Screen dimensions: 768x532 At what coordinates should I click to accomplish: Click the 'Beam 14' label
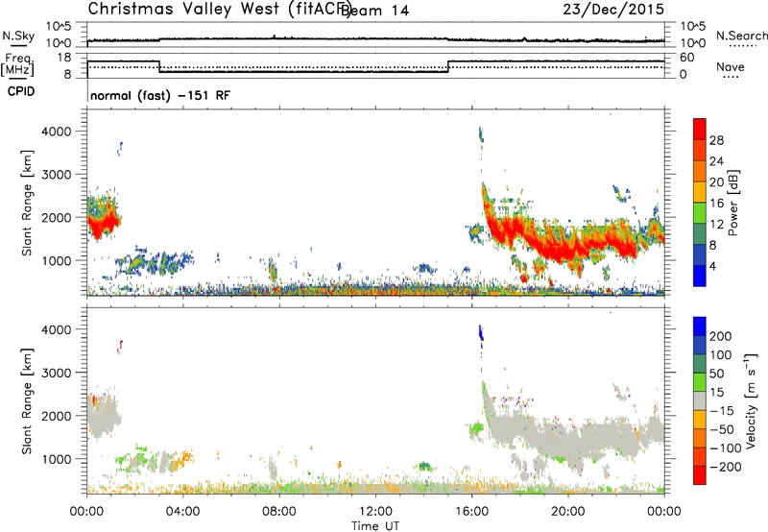tap(374, 11)
